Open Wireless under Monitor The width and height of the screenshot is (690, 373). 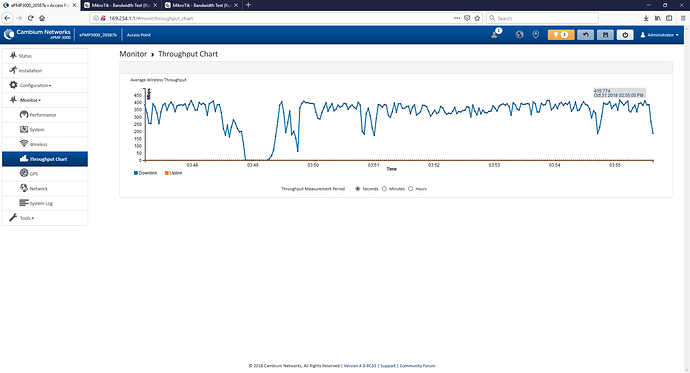[45, 144]
